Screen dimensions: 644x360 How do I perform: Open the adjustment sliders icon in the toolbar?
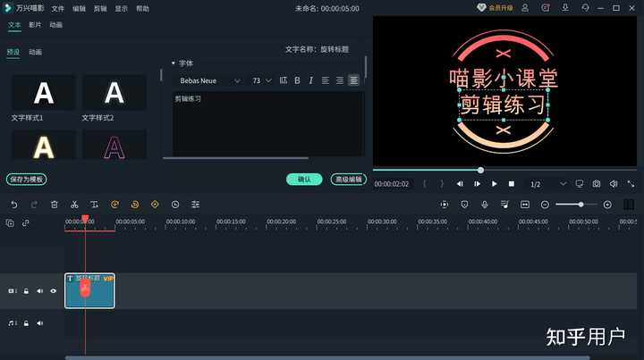tap(196, 205)
